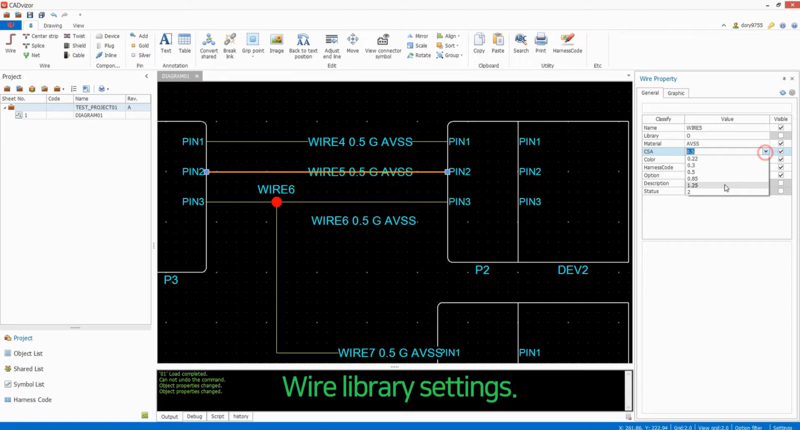
Task: Open the Align dropdown in ribbon
Action: point(452,35)
